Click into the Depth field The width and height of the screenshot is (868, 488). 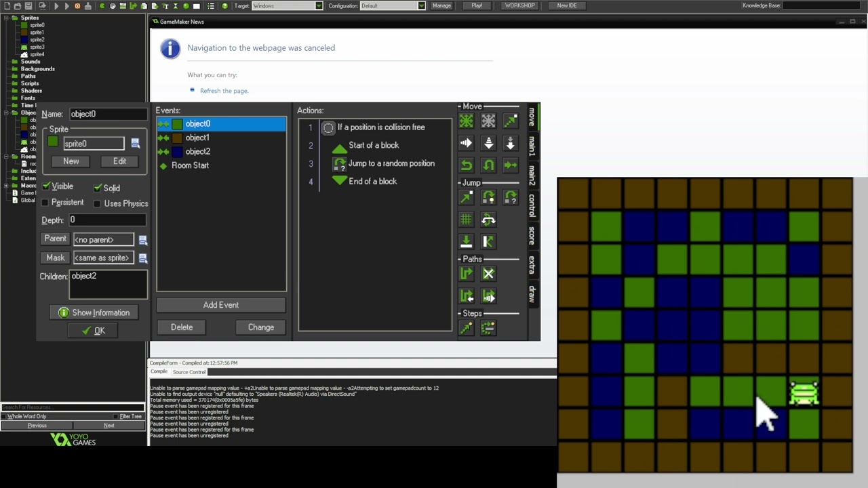pyautogui.click(x=108, y=220)
